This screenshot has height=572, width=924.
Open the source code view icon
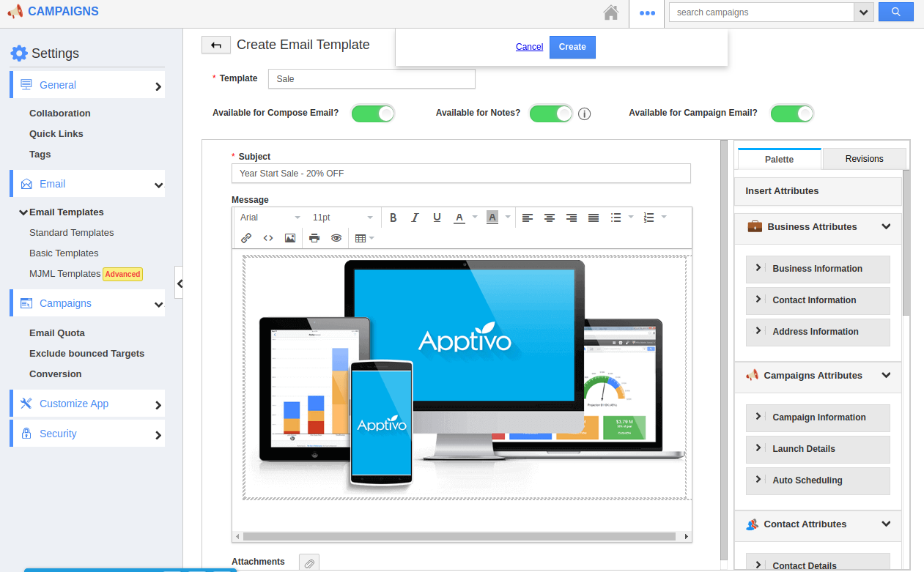point(268,238)
